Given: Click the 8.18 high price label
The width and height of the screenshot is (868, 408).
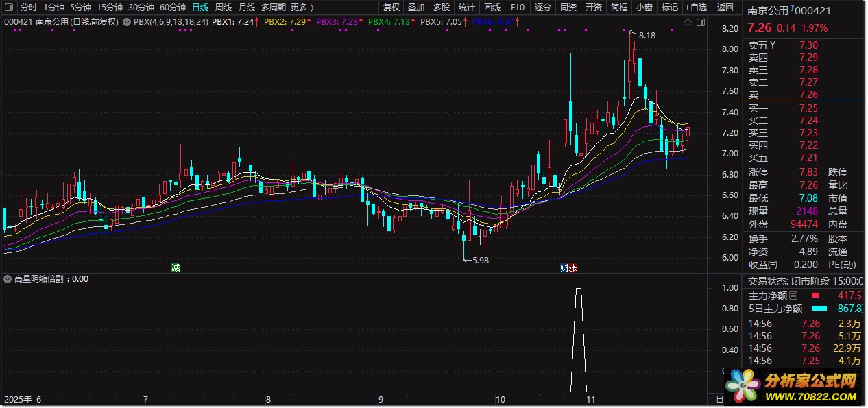Looking at the screenshot, I should tap(647, 35).
